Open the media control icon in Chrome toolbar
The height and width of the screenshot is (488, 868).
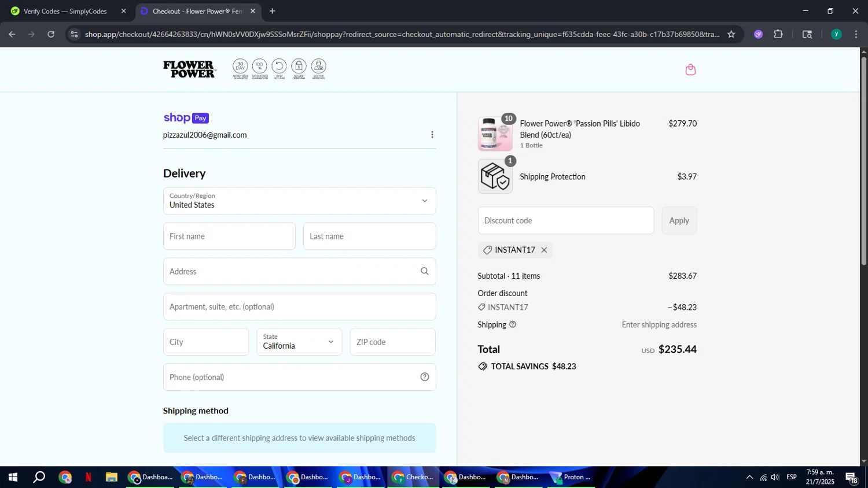tap(807, 34)
